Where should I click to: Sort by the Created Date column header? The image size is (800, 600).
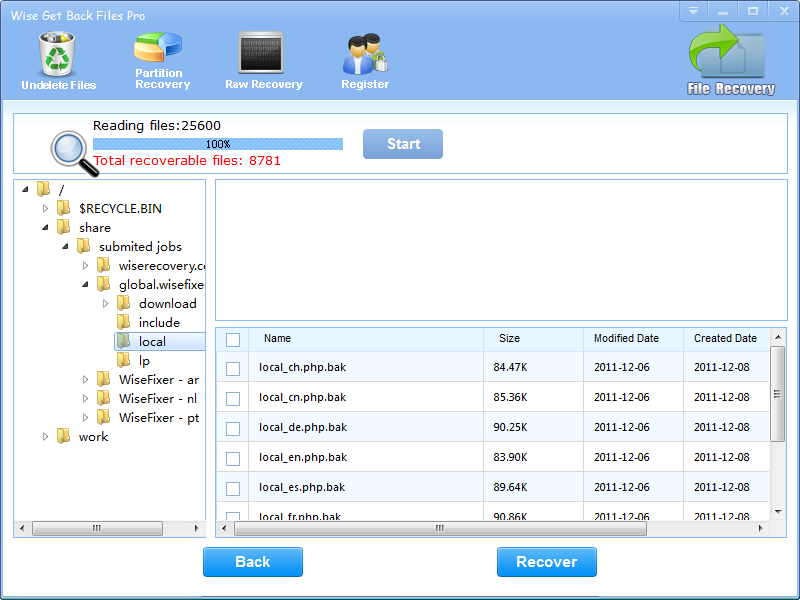pyautogui.click(x=726, y=339)
